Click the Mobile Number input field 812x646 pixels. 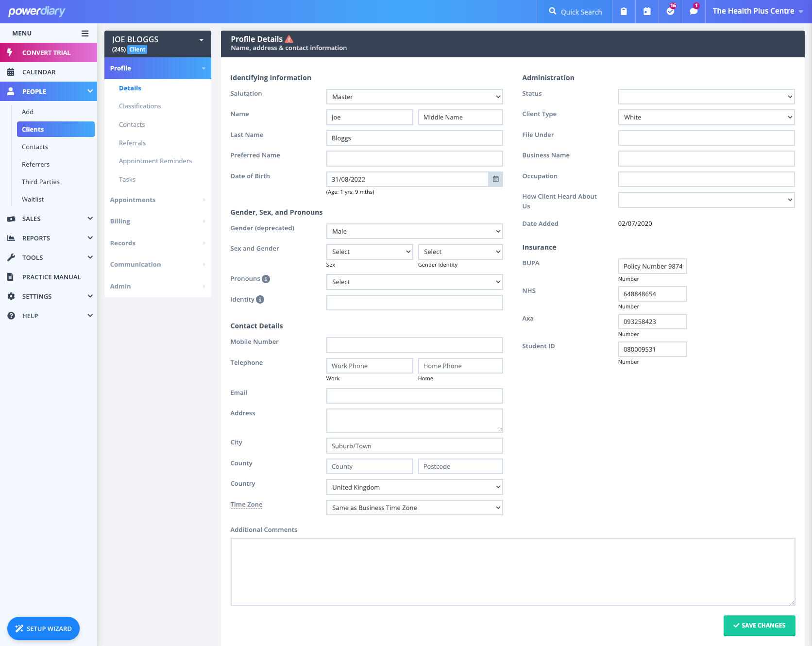click(414, 345)
